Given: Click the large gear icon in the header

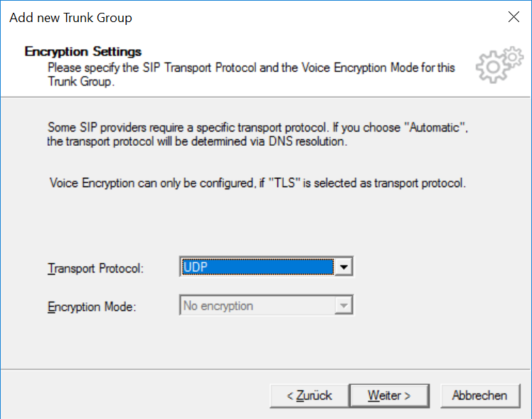Looking at the screenshot, I should tap(492, 67).
